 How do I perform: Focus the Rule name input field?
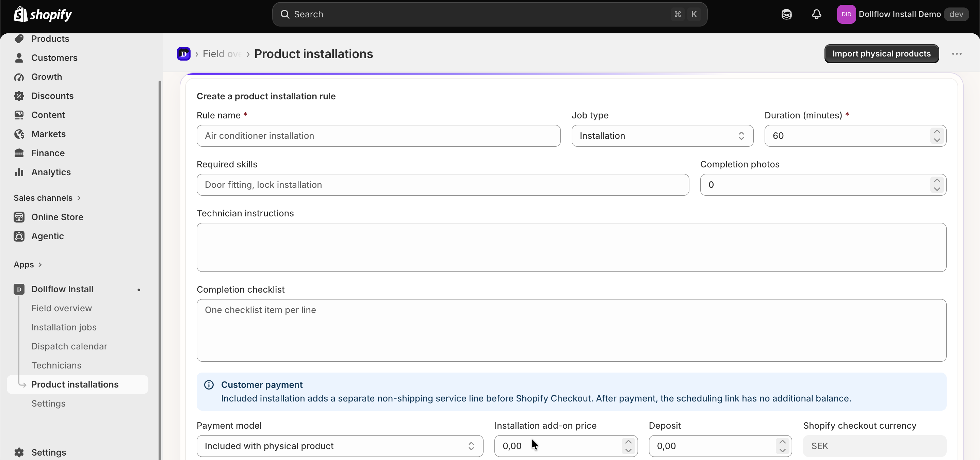[x=378, y=136]
